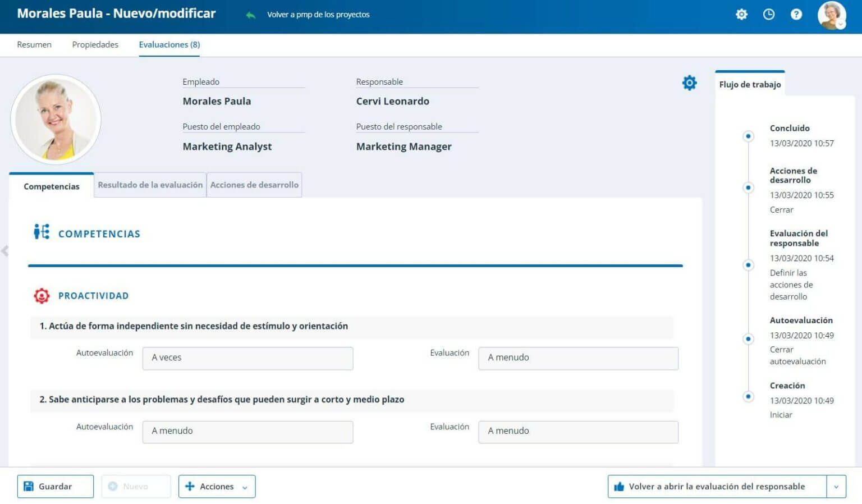This screenshot has height=504, width=862.
Task: Collapse left panel with side arrow
Action: pyautogui.click(x=5, y=251)
